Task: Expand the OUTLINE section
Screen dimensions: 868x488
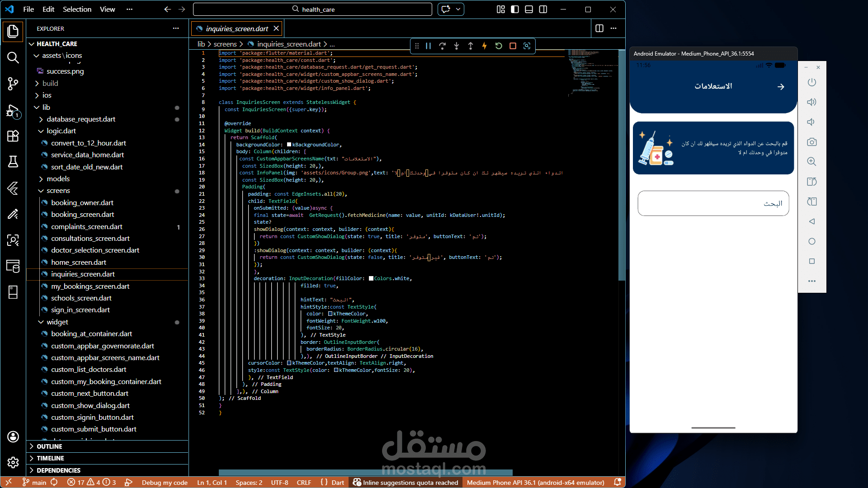Action: 49,446
